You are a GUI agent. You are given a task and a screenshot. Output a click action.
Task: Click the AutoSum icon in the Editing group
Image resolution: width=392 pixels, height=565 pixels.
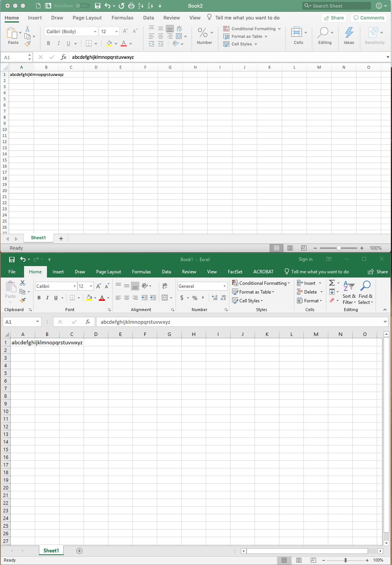click(332, 283)
